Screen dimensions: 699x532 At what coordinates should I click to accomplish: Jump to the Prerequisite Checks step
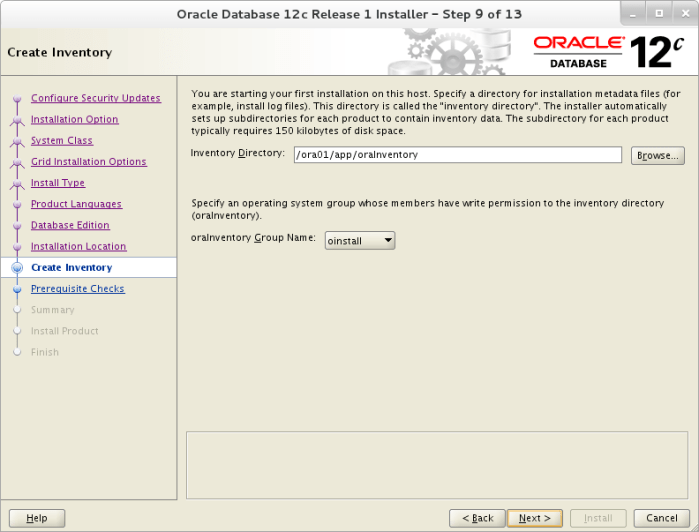[x=78, y=289]
